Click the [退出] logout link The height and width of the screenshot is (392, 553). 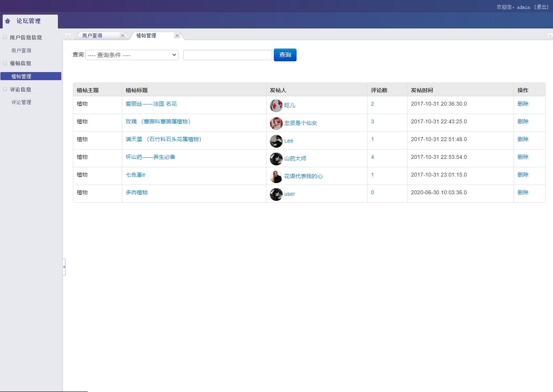click(541, 7)
